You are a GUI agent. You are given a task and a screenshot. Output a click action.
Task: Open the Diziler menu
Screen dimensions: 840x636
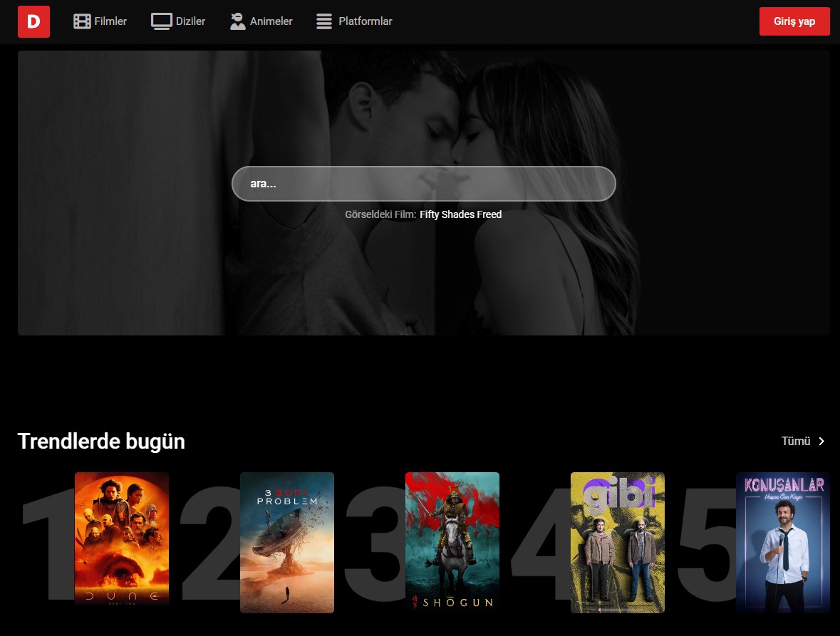pos(178,21)
